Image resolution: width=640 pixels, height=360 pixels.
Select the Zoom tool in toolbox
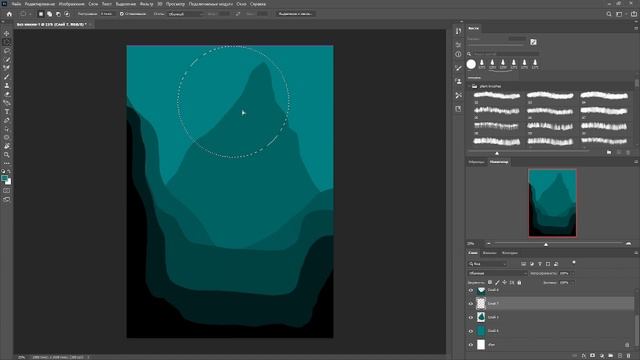[x=7, y=155]
